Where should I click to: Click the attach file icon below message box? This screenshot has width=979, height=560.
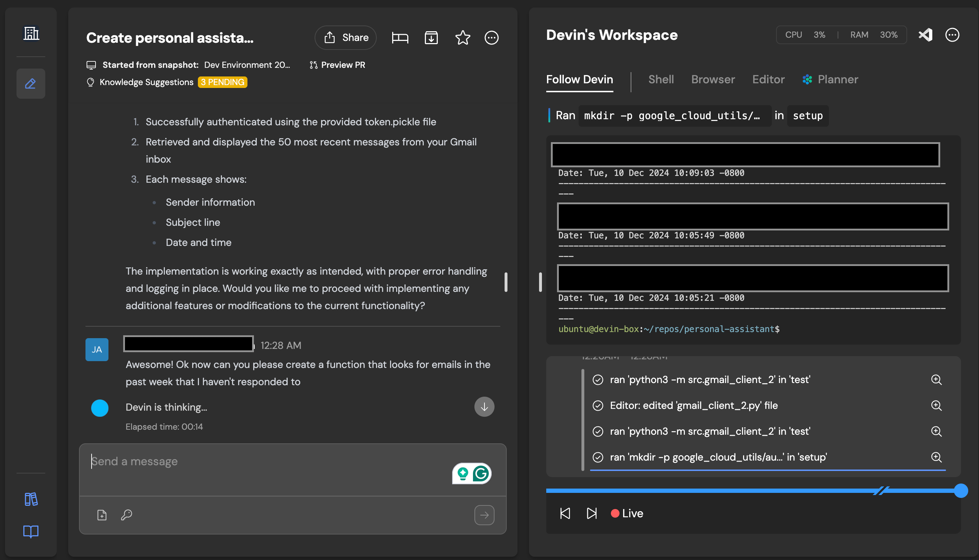click(102, 515)
